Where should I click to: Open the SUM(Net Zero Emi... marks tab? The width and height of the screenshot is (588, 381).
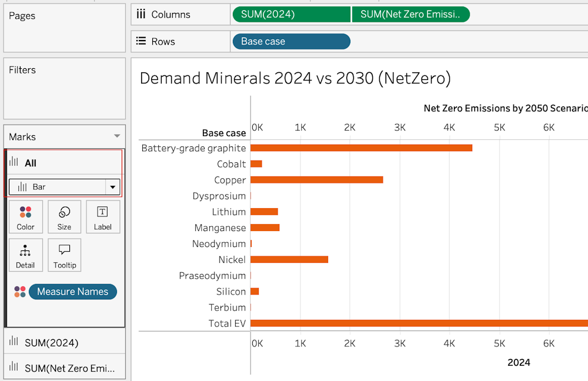coord(65,367)
